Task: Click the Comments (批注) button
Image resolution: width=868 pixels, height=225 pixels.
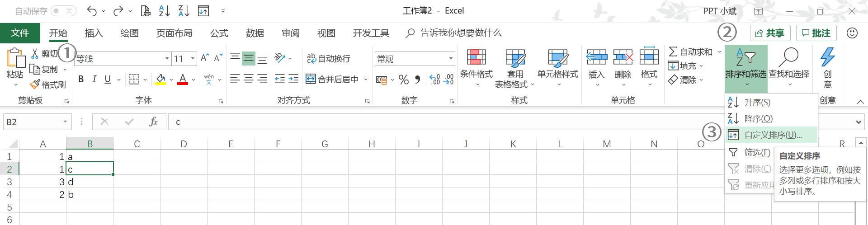Action: [816, 33]
